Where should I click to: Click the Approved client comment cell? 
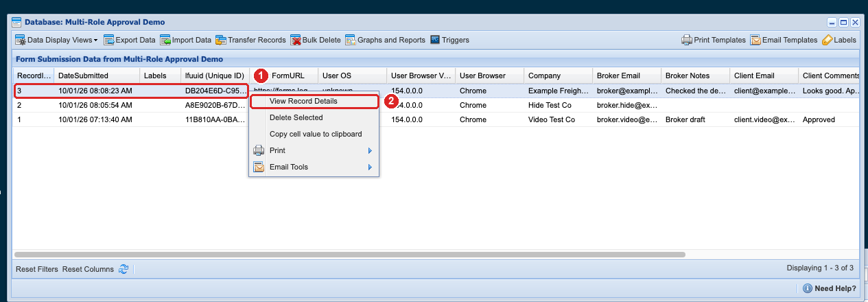click(829, 119)
